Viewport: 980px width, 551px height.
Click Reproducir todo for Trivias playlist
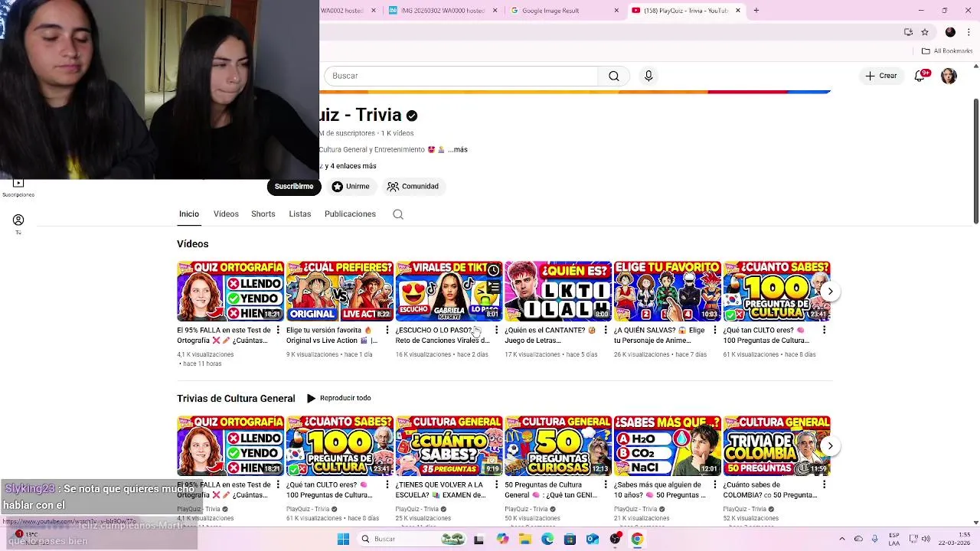pos(338,398)
